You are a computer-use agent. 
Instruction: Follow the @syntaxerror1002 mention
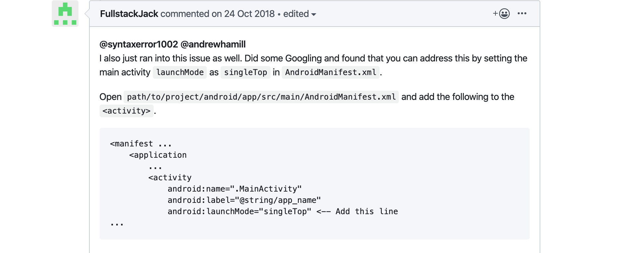[x=139, y=44]
